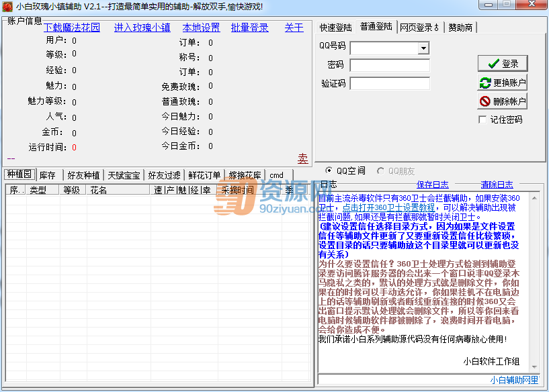549x392 pixels.
Task: Select the QQ朋友 radio button
Action: [380, 171]
